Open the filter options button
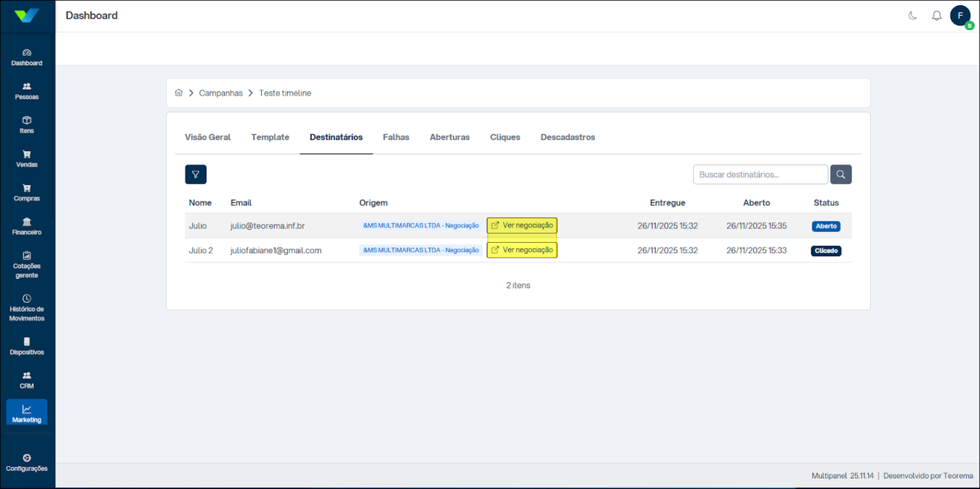980x489 pixels. point(196,174)
